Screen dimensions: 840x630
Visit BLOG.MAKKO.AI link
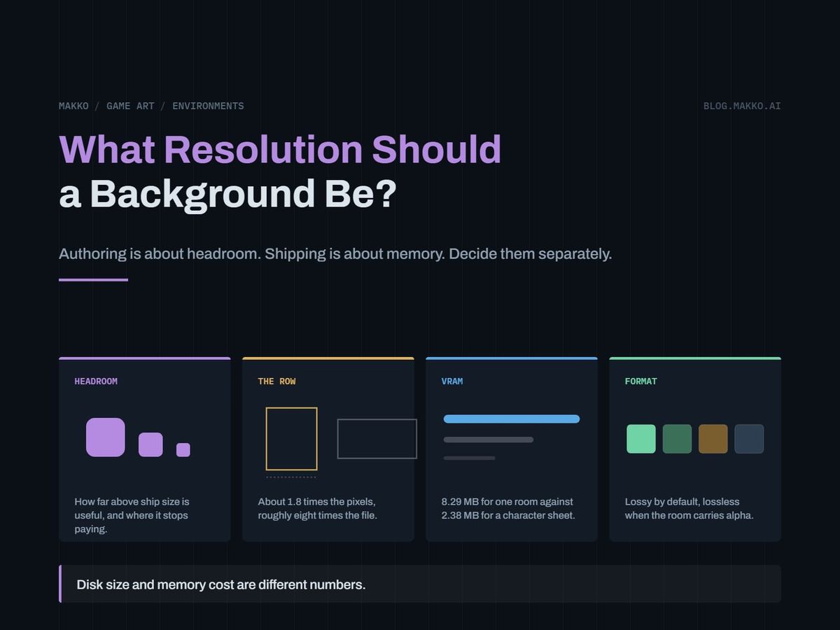742,106
